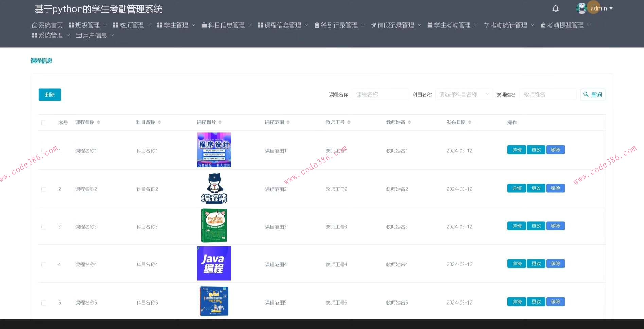Viewport: 644px width, 329px height.
Task: Open the notification bell
Action: coord(556,8)
